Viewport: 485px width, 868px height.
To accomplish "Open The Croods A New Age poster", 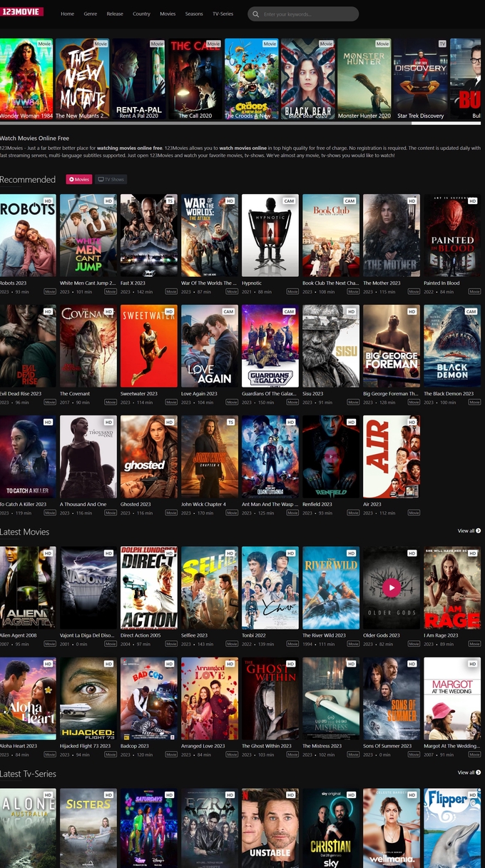I will coord(252,79).
